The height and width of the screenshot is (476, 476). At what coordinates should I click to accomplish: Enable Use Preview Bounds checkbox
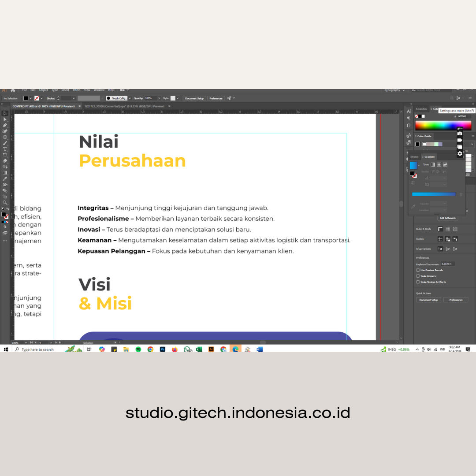418,270
